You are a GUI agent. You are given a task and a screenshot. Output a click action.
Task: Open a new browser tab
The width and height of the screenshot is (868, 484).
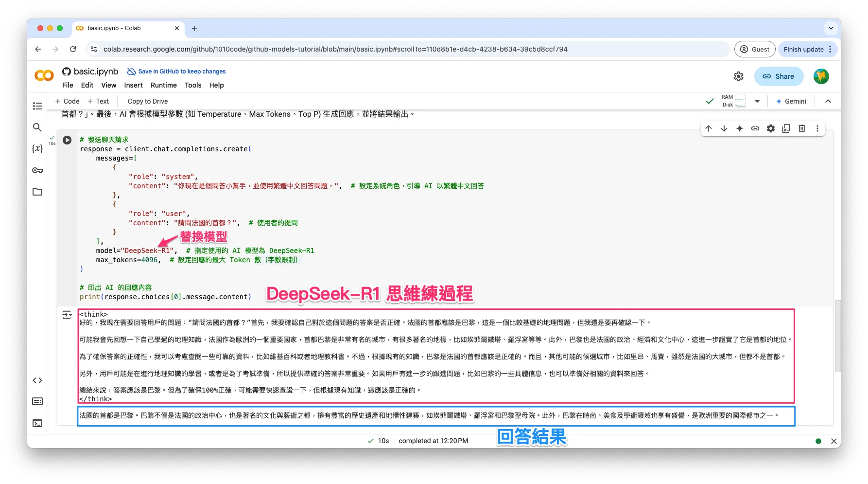194,28
